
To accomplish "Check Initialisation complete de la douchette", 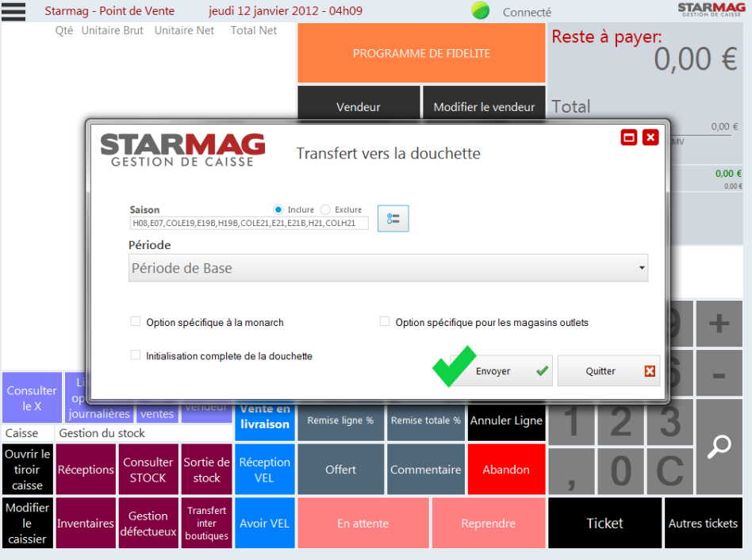I will [x=136, y=355].
